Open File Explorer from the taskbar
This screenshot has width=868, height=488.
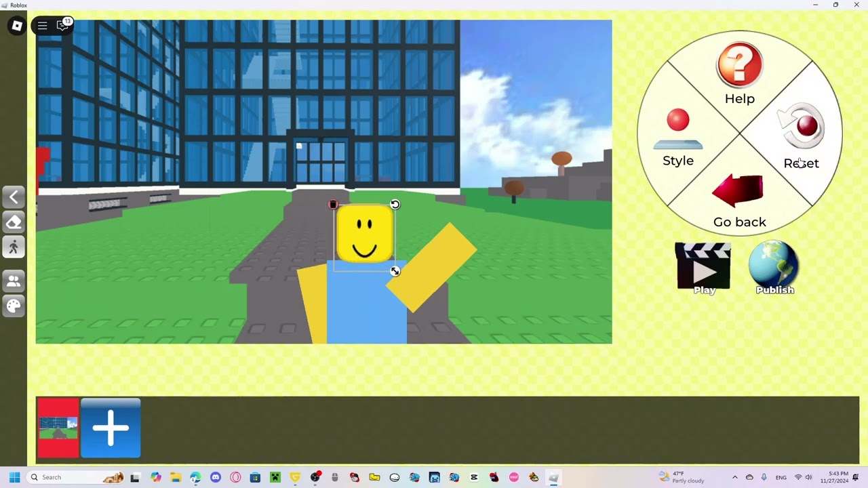click(x=176, y=477)
